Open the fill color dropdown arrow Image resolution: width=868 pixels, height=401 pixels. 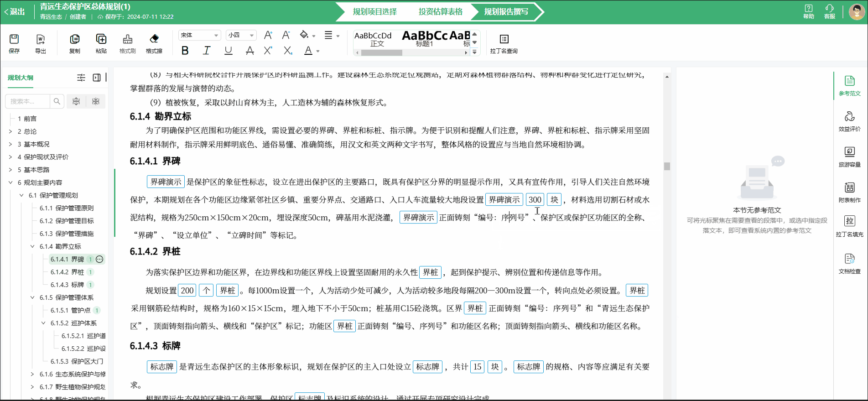tap(314, 36)
